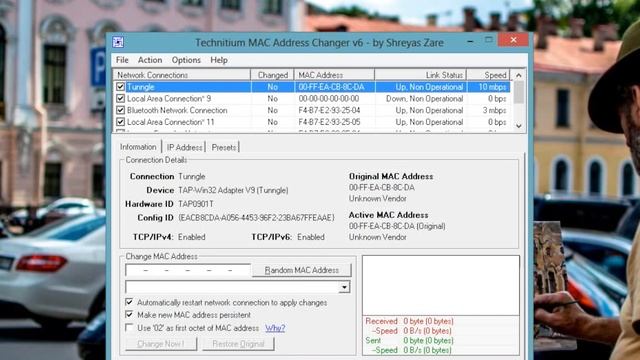The height and width of the screenshot is (360, 640).
Task: Click the Active MAC Address value with (Original)
Action: (397, 226)
